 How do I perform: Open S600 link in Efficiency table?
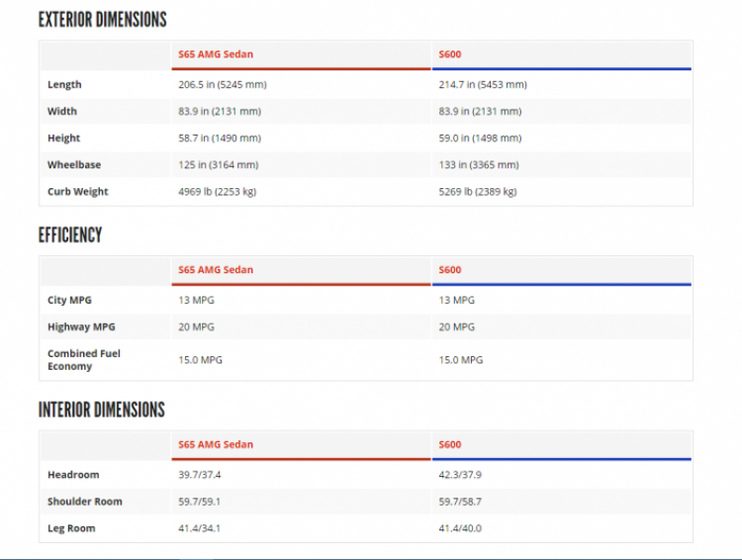449,270
